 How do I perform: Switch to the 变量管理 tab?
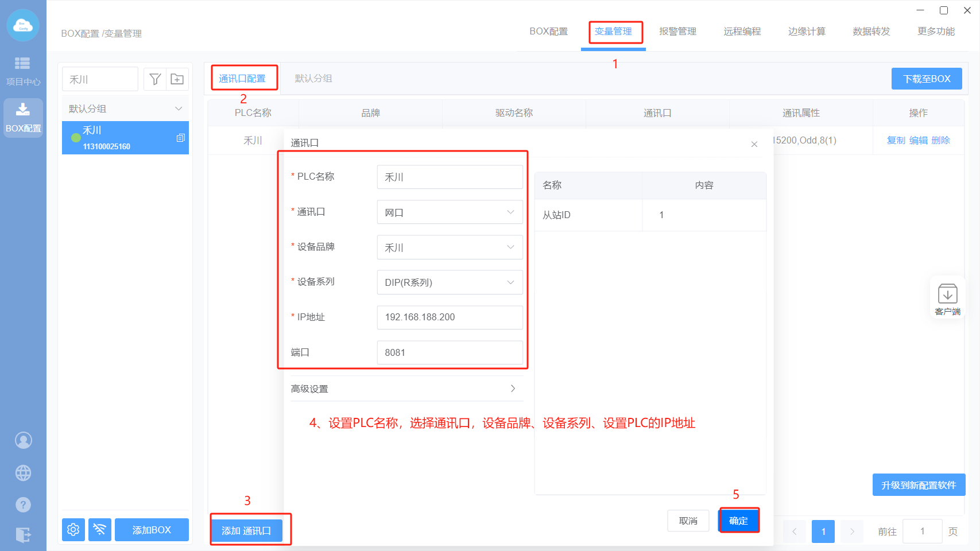(x=613, y=32)
